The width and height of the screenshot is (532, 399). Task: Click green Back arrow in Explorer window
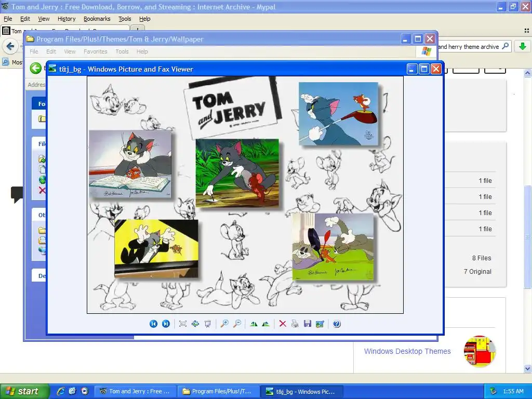pyautogui.click(x=35, y=68)
